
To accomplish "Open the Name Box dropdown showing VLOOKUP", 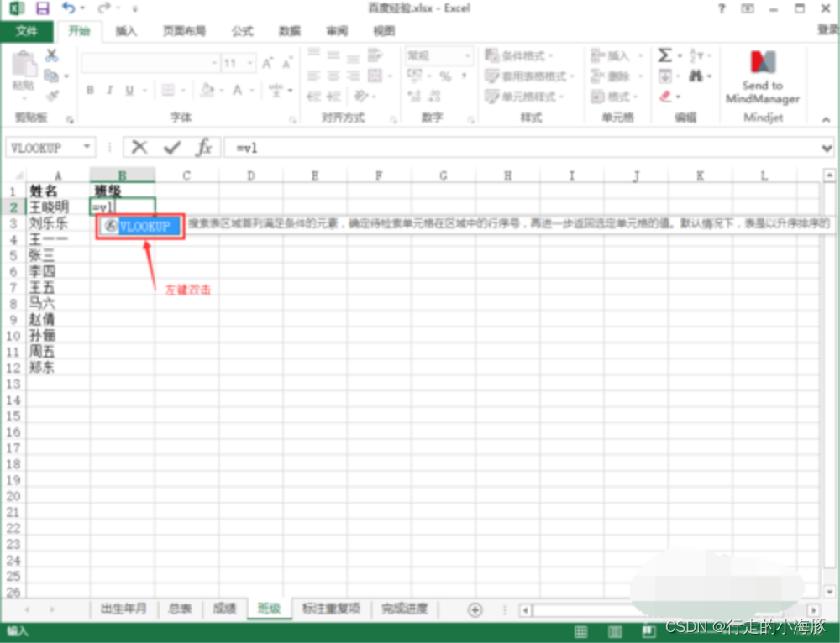I will 87,146.
